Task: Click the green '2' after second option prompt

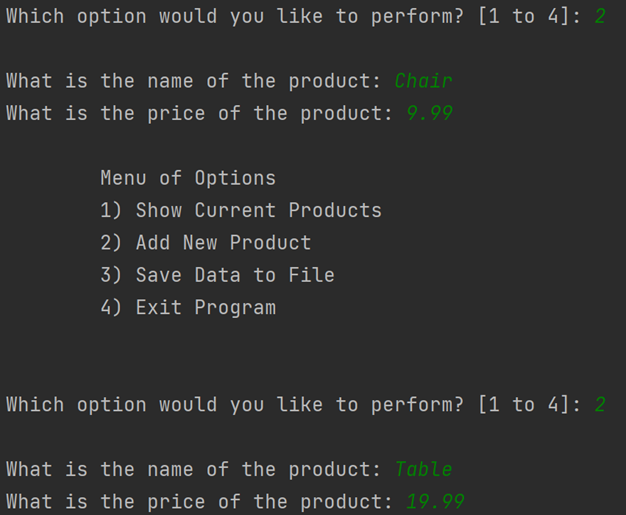Action: [600, 405]
